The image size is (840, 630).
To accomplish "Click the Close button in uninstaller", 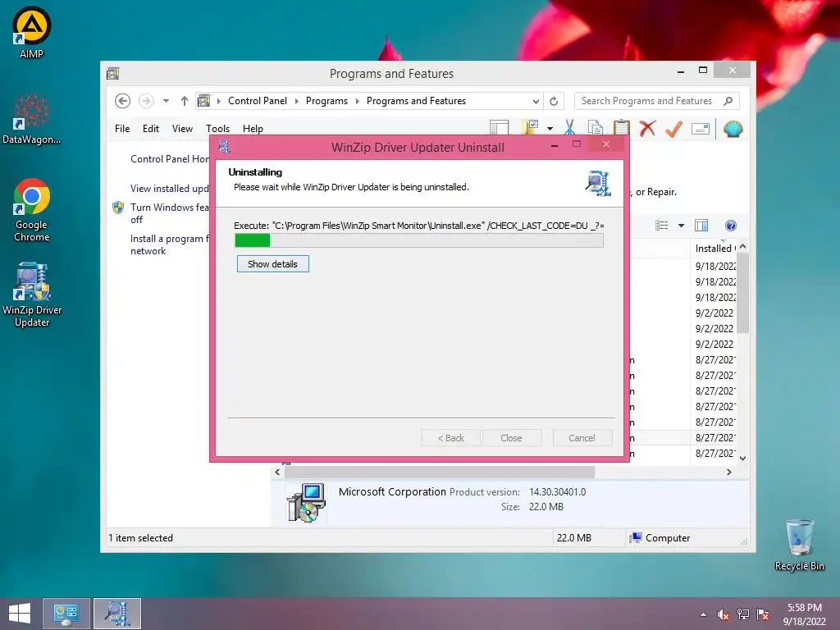I will tap(511, 438).
